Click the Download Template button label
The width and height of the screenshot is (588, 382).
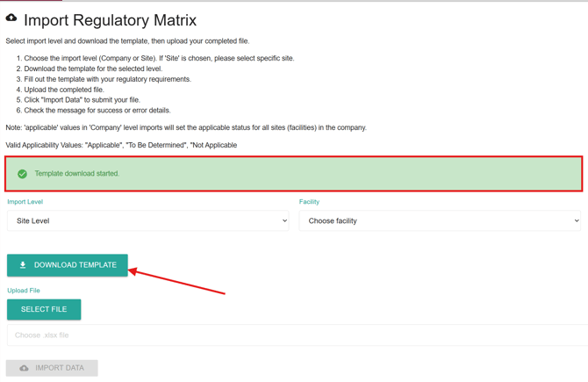click(x=75, y=265)
